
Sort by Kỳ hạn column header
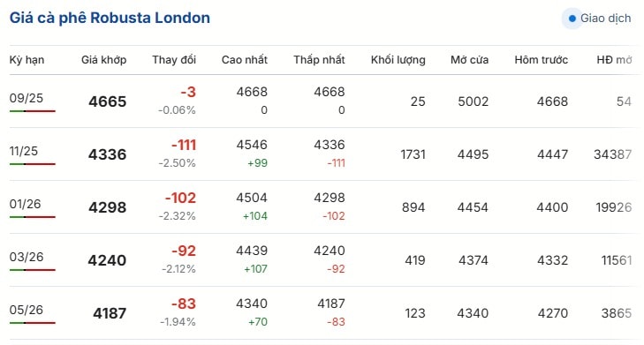pyautogui.click(x=27, y=60)
